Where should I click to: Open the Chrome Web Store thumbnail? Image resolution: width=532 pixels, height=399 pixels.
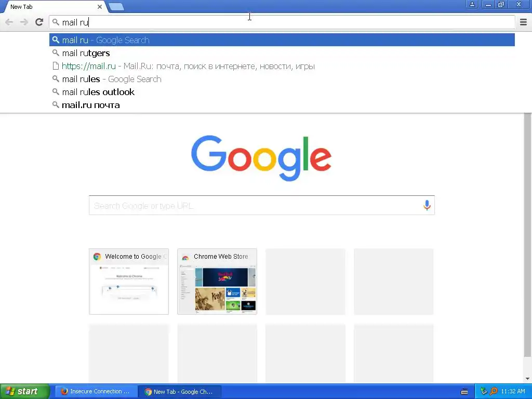[x=217, y=282]
